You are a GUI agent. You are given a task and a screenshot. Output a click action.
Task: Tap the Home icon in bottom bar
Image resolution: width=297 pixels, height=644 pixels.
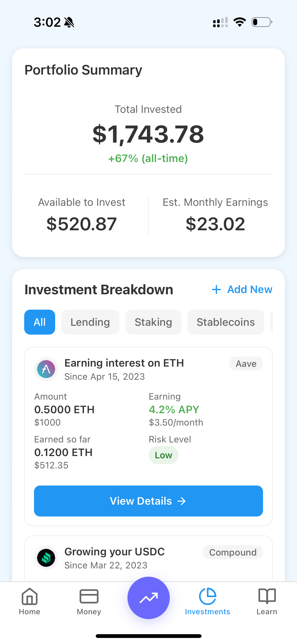tap(29, 597)
